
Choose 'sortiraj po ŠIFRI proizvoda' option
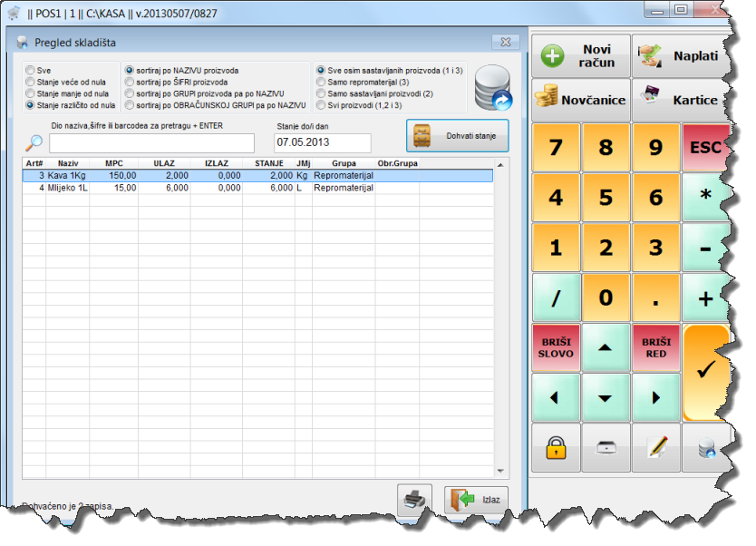coord(130,82)
